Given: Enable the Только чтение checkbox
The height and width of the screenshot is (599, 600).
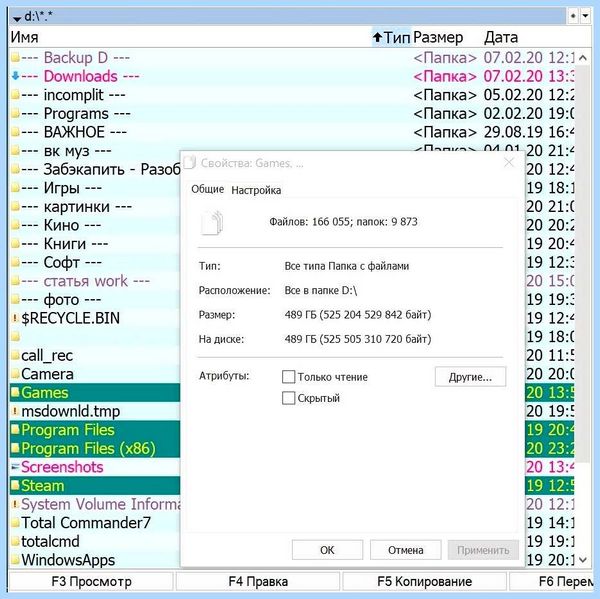Looking at the screenshot, I should (289, 377).
